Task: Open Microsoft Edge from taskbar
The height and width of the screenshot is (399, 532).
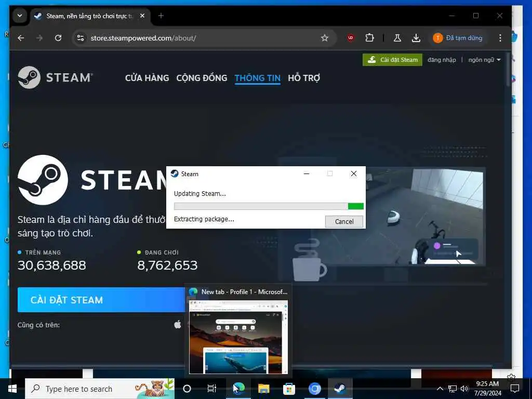Action: [238, 389]
